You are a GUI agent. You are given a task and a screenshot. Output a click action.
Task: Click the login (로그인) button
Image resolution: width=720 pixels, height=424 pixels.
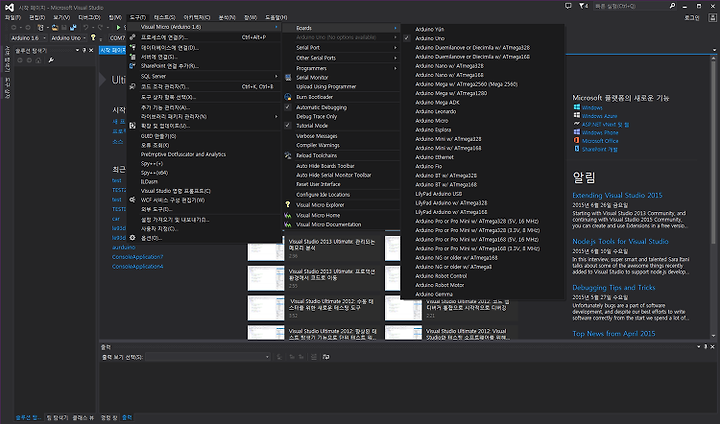click(692, 17)
